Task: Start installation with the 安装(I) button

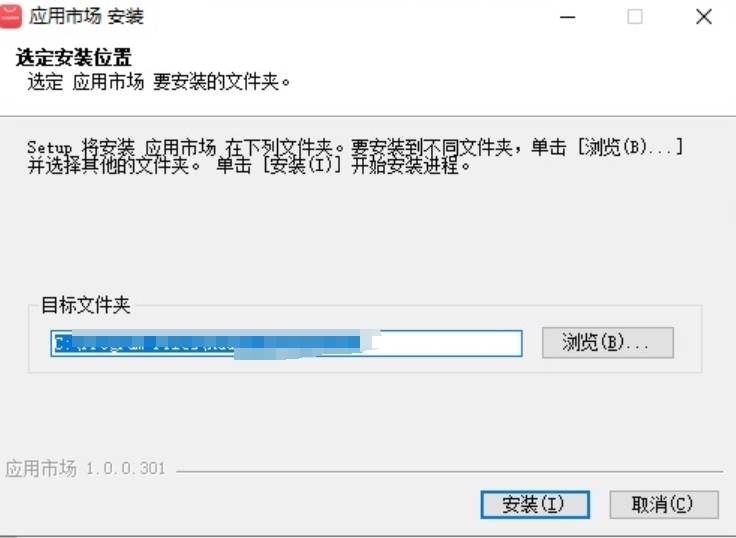Action: point(535,505)
